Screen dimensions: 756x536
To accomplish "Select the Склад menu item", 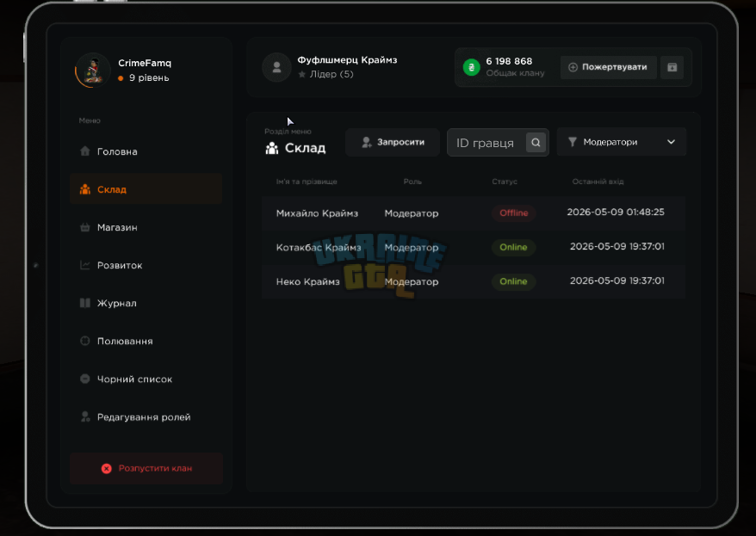I will (x=146, y=189).
